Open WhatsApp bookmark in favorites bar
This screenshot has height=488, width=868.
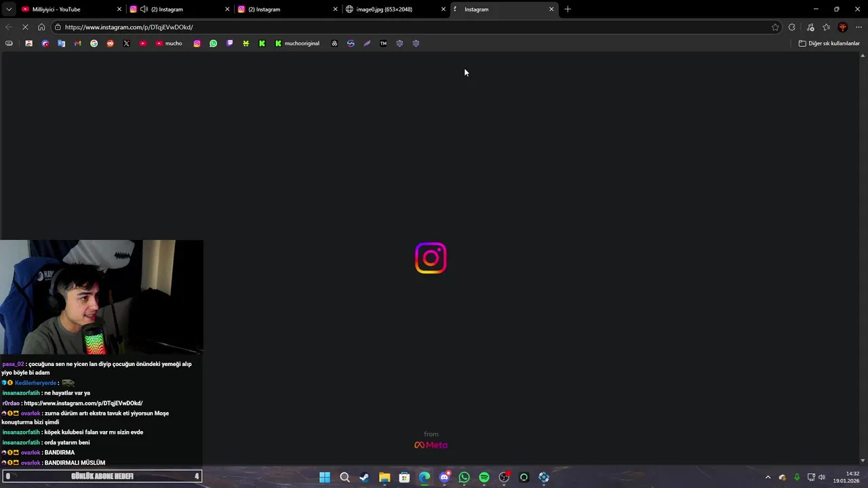pyautogui.click(x=213, y=43)
